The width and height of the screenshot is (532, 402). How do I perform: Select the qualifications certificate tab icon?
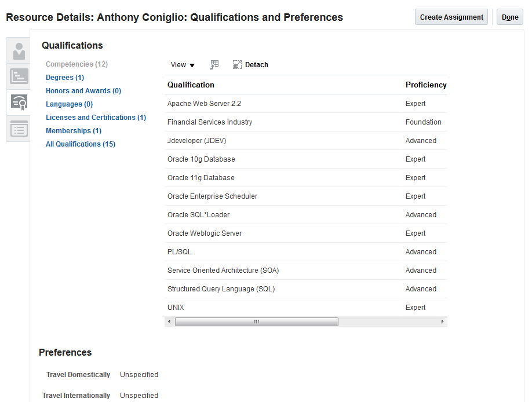click(x=19, y=103)
